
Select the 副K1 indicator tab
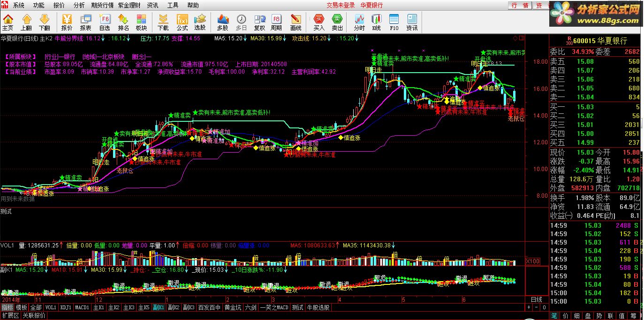(x=159, y=308)
